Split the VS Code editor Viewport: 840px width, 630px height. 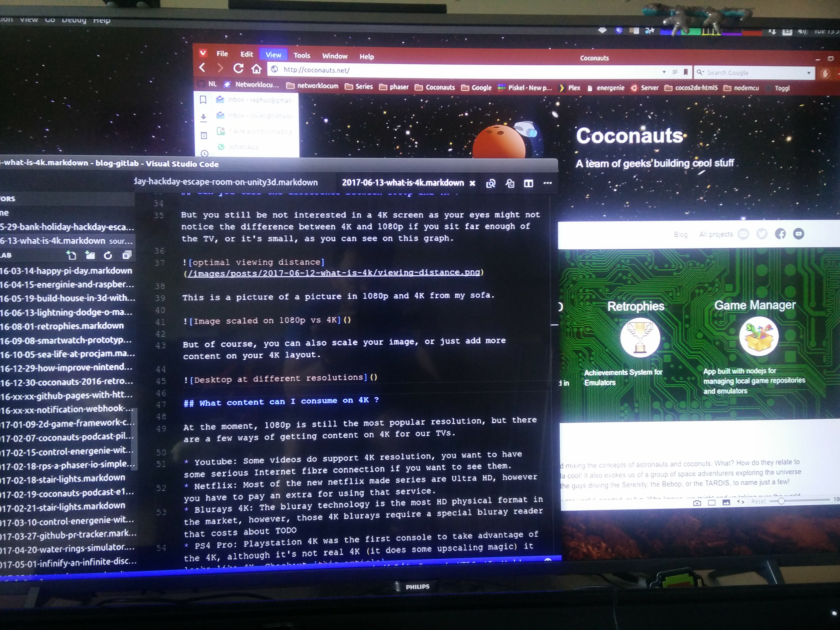pos(529,183)
